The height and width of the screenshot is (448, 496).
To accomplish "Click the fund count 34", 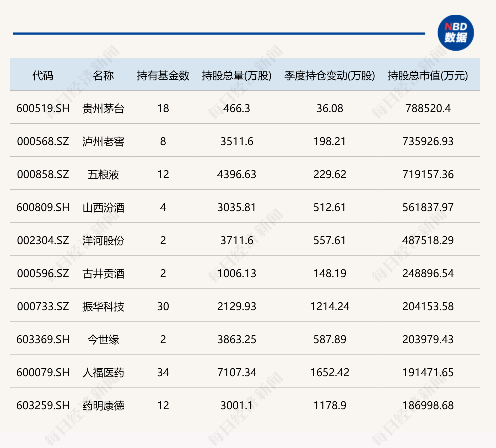I will [163, 372].
